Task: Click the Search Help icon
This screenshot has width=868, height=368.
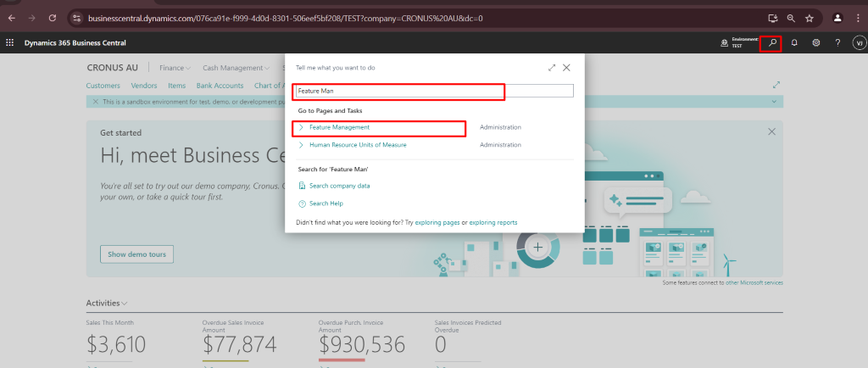Action: click(x=303, y=204)
